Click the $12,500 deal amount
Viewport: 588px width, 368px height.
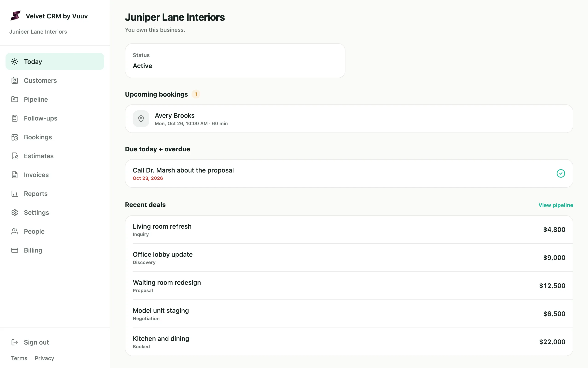[552, 286]
